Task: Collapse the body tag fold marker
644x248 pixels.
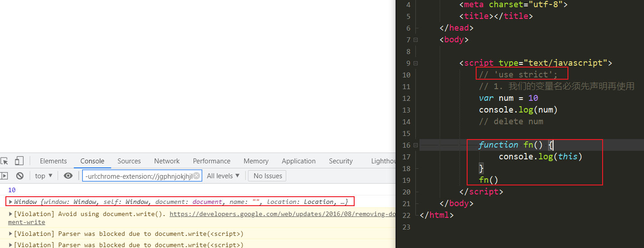Action: click(415, 40)
